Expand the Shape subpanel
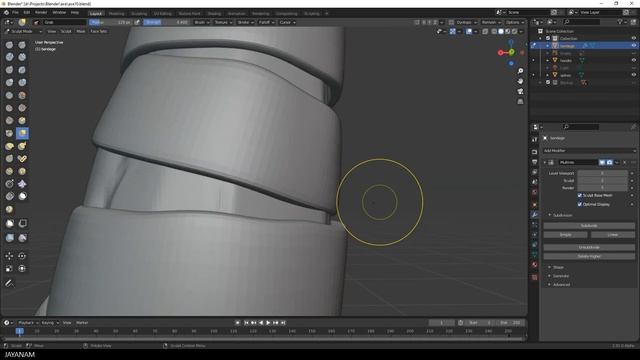 558,267
